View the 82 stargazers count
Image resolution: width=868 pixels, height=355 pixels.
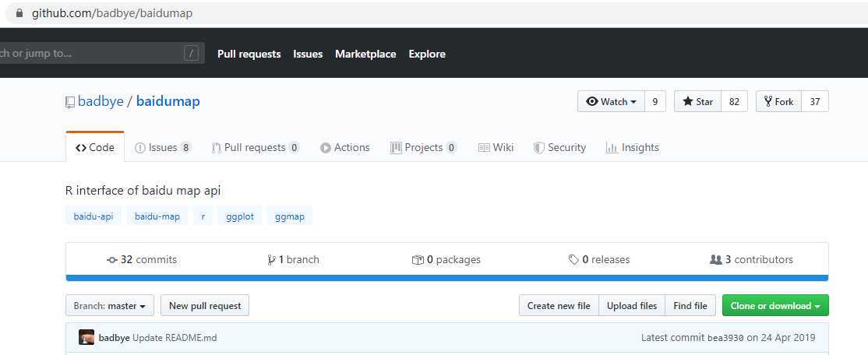(x=734, y=102)
